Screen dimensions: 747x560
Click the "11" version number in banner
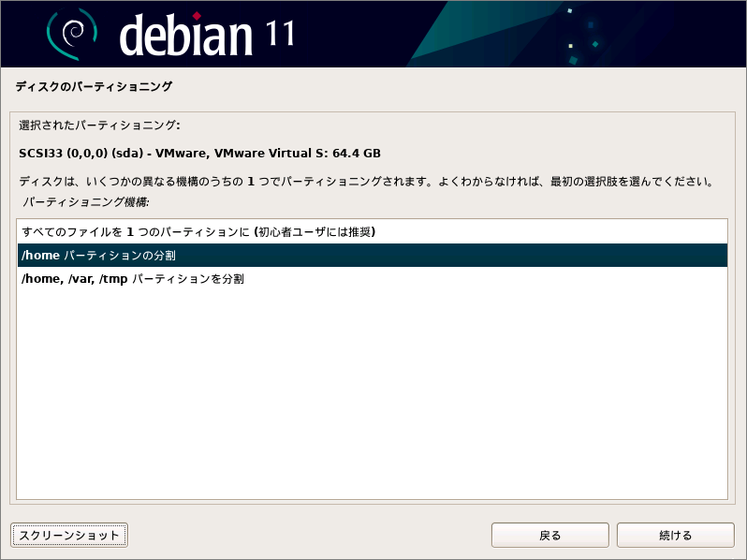[276, 34]
